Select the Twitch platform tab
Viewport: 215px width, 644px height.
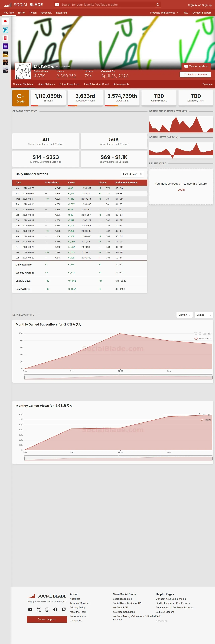33,13
